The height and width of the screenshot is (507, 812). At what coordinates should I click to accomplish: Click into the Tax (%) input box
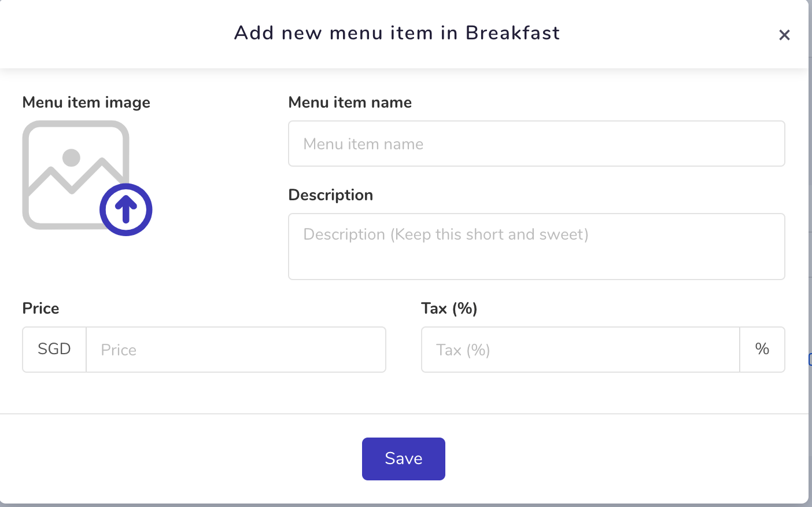[581, 350]
